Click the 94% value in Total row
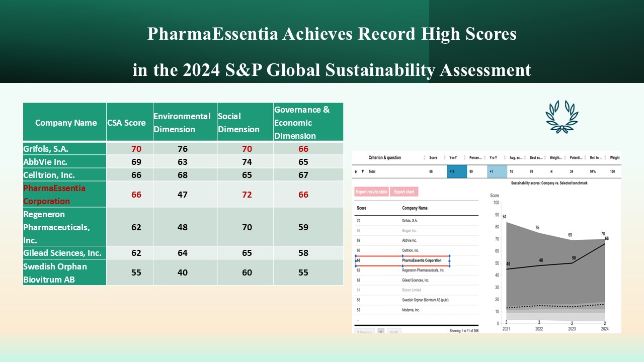This screenshot has width=644, height=362. tap(593, 171)
